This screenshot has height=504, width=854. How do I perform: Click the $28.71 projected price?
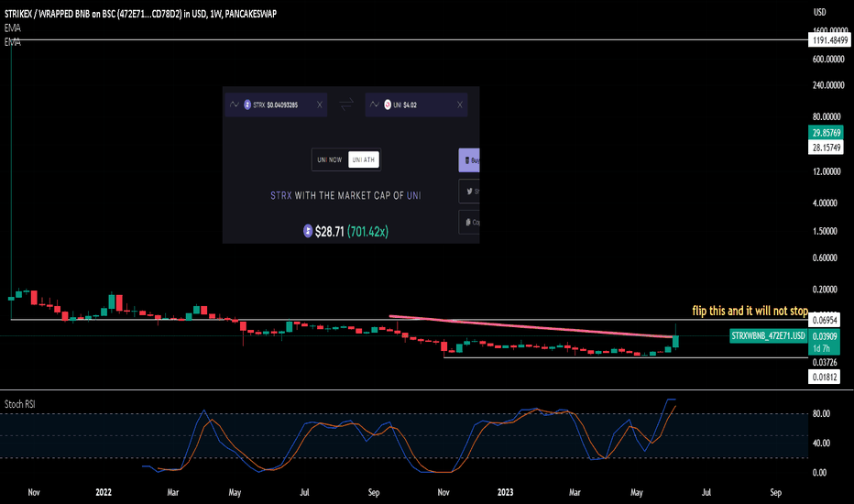(330, 232)
